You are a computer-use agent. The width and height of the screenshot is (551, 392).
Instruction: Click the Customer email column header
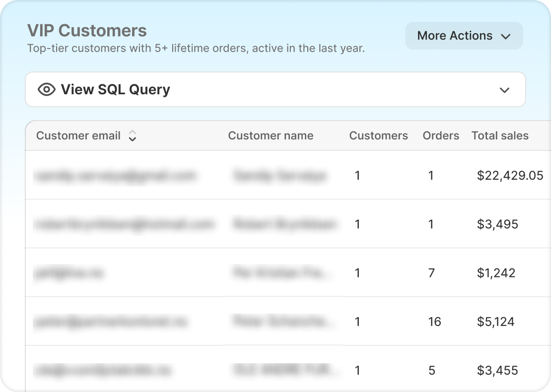[78, 136]
